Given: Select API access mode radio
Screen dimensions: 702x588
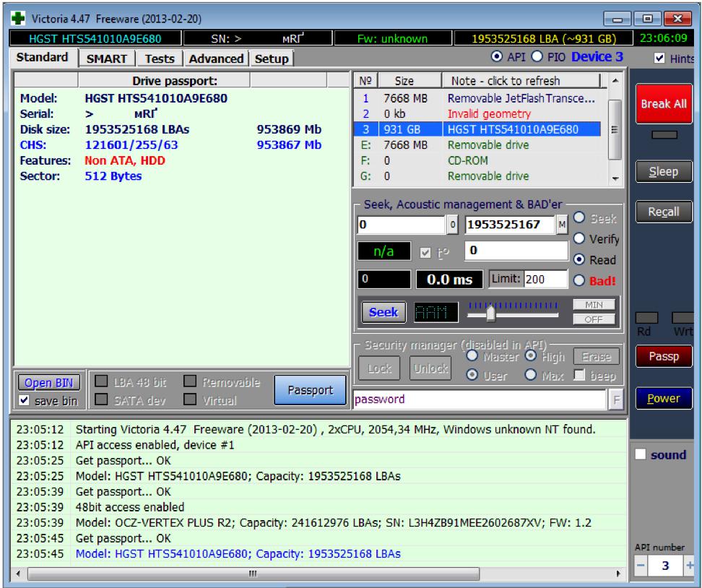Looking at the screenshot, I should tap(496, 57).
